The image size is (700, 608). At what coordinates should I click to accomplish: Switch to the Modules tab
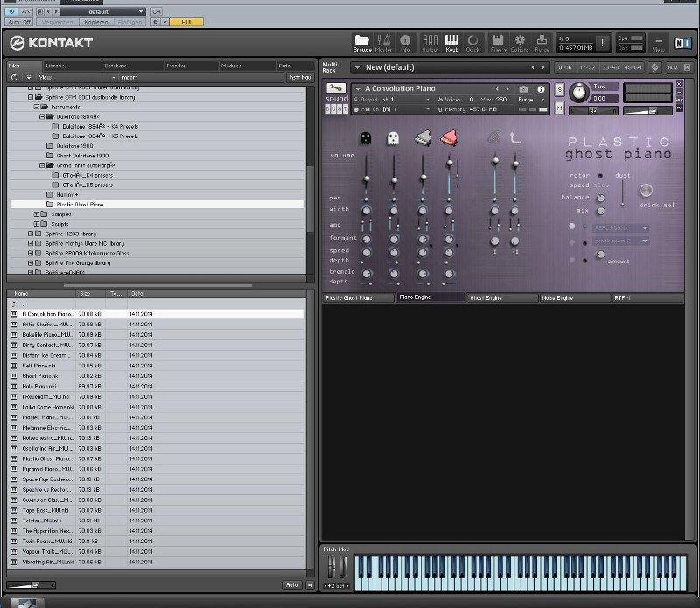tap(247, 66)
